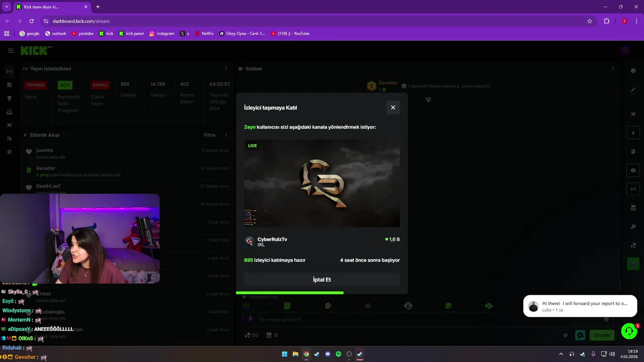Viewport: 644px width, 362px height.
Task: Click the broadcast signal icon on right panel
Action: [633, 189]
